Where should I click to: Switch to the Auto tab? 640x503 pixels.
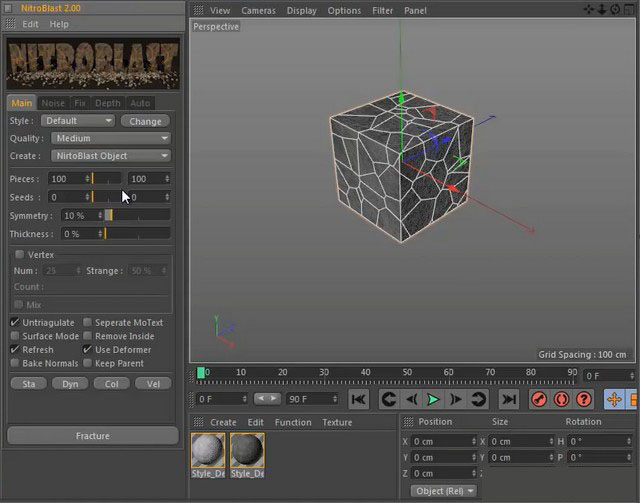(x=140, y=103)
